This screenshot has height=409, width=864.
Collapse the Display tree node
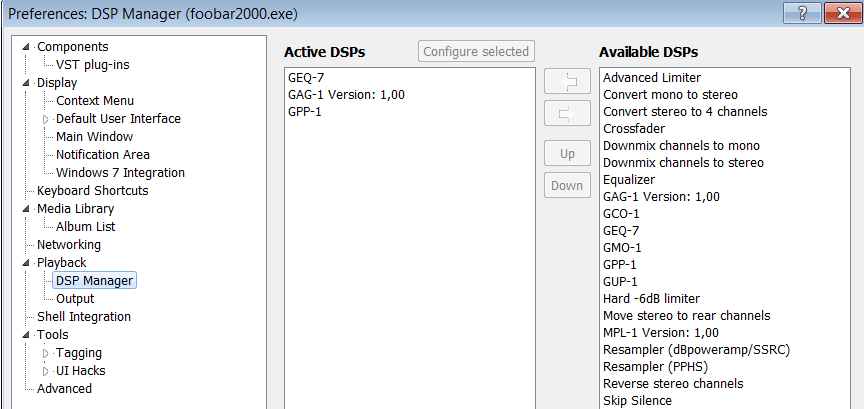tap(26, 83)
